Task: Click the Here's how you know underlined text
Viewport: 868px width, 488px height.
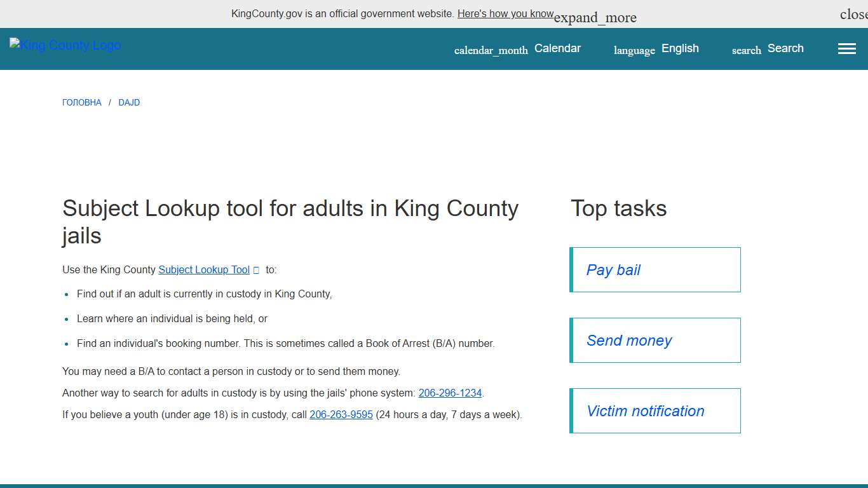Action: click(505, 13)
